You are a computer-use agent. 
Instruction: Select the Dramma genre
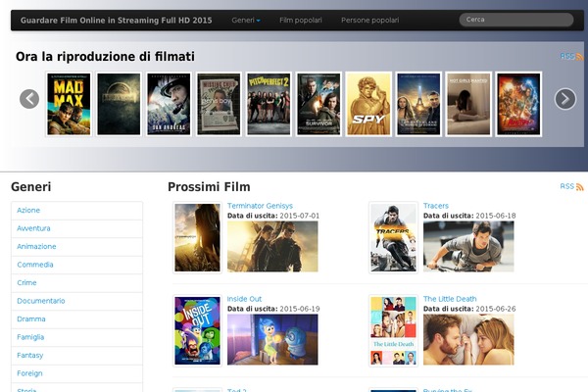coord(76,319)
